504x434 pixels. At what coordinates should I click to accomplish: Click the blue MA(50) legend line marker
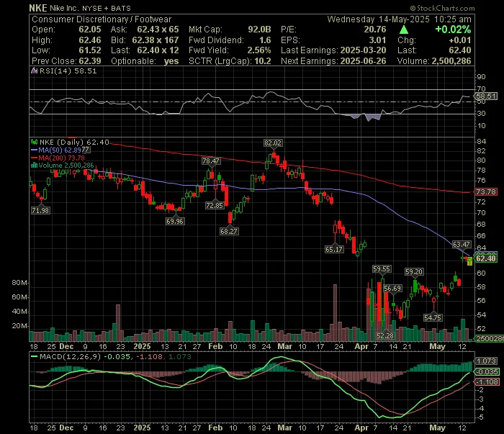tap(34, 150)
